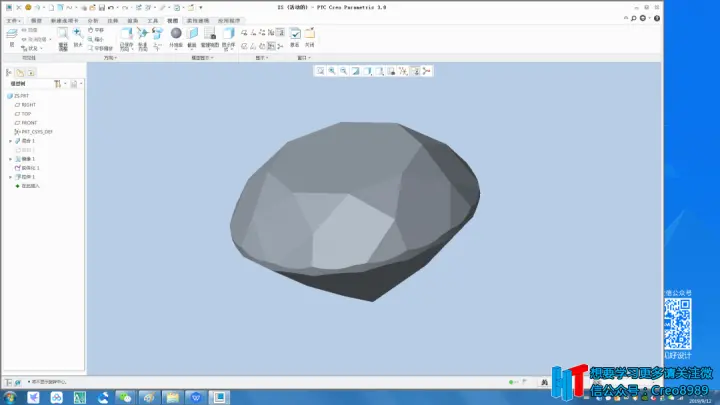Expand the Mirror 1 feature node
The image size is (720, 405).
(x=11, y=159)
